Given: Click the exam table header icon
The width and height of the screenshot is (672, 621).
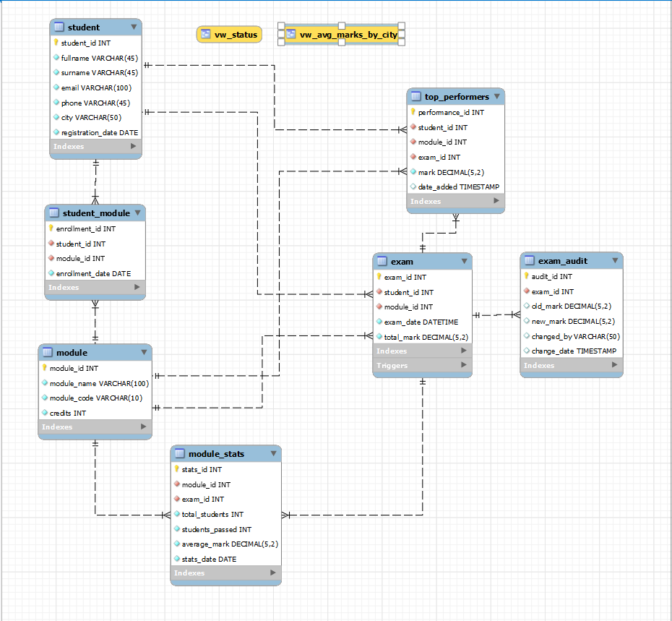Looking at the screenshot, I should coord(382,261).
